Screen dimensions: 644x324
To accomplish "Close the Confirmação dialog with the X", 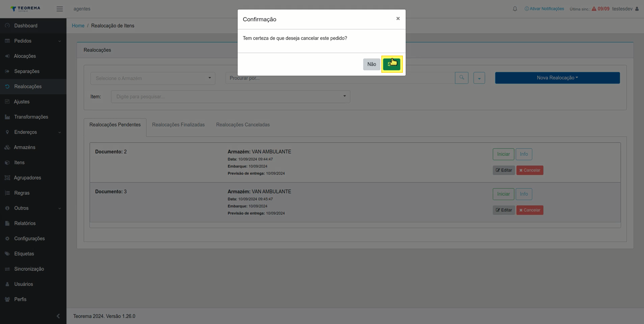I will 398,19.
